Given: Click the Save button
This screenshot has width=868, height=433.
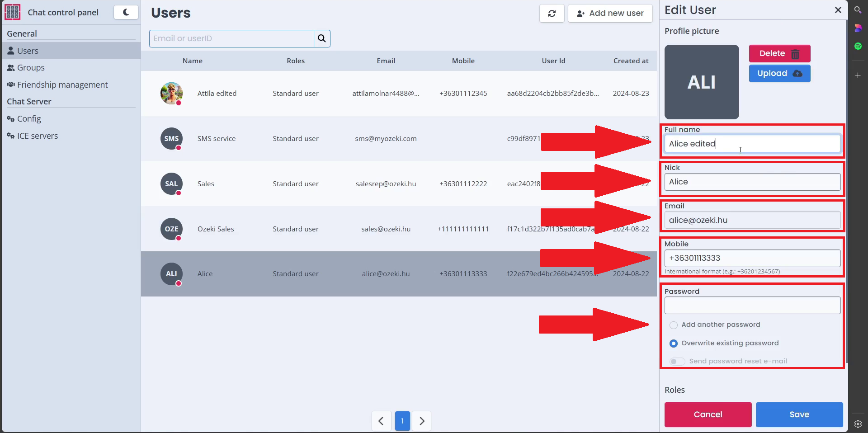Looking at the screenshot, I should point(799,414).
